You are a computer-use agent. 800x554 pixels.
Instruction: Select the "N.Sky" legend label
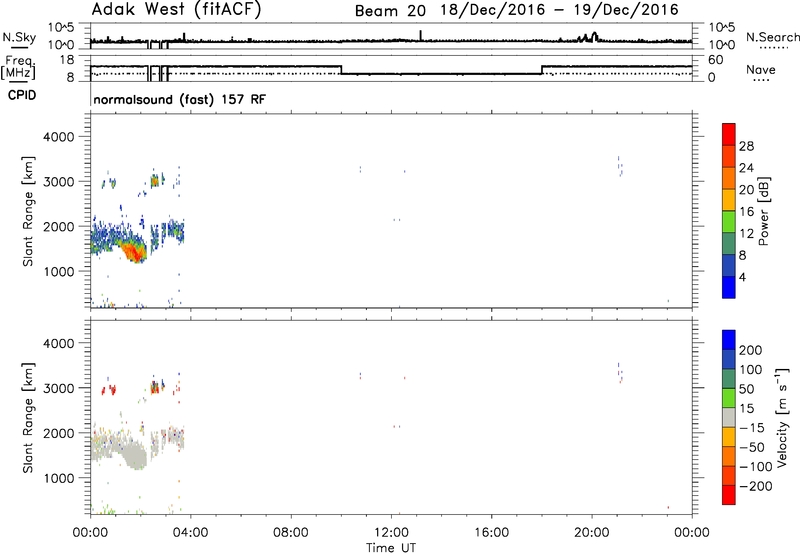(x=19, y=37)
